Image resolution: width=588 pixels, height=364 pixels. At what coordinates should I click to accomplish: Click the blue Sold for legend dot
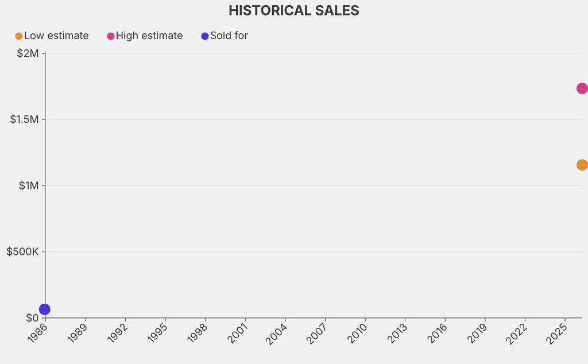point(205,36)
